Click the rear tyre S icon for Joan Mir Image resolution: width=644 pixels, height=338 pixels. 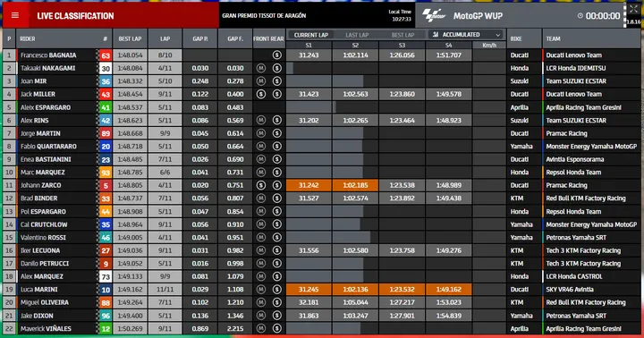coord(276,81)
